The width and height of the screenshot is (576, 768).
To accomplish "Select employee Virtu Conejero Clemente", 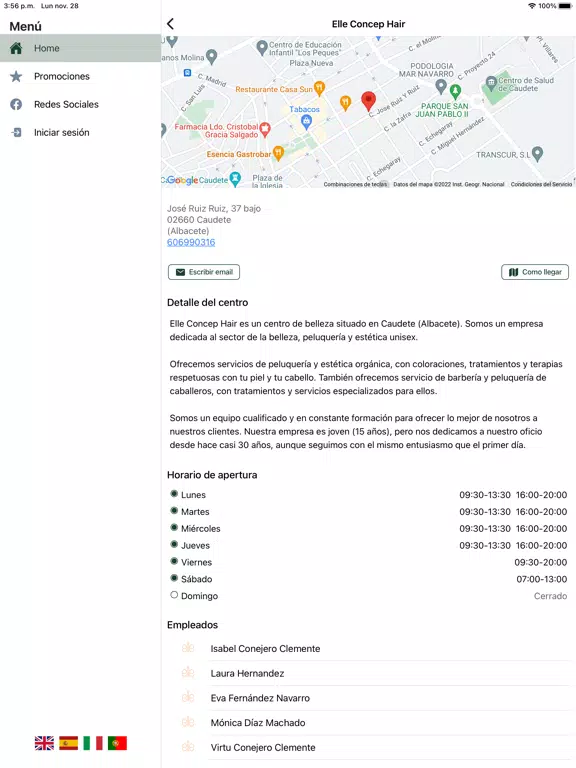I will (368, 747).
